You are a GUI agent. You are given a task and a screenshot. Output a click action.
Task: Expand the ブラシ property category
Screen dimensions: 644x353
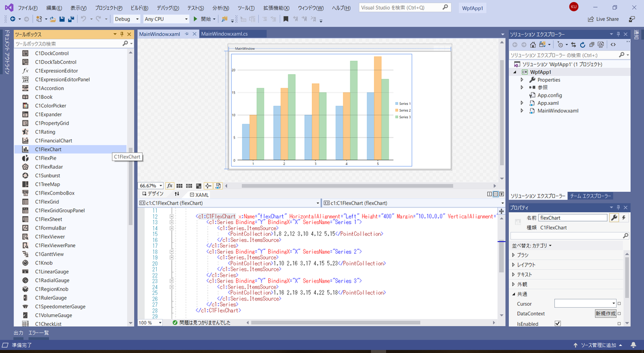coord(514,255)
